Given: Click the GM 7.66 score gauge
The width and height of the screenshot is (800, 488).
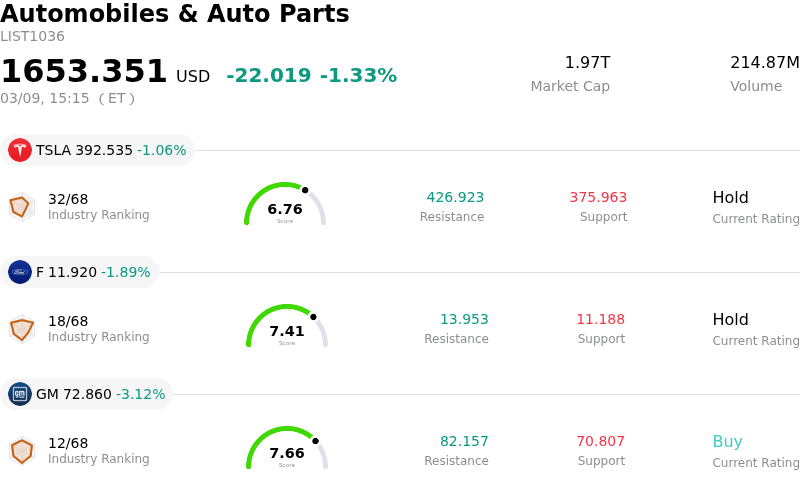Looking at the screenshot, I should click(x=287, y=449).
